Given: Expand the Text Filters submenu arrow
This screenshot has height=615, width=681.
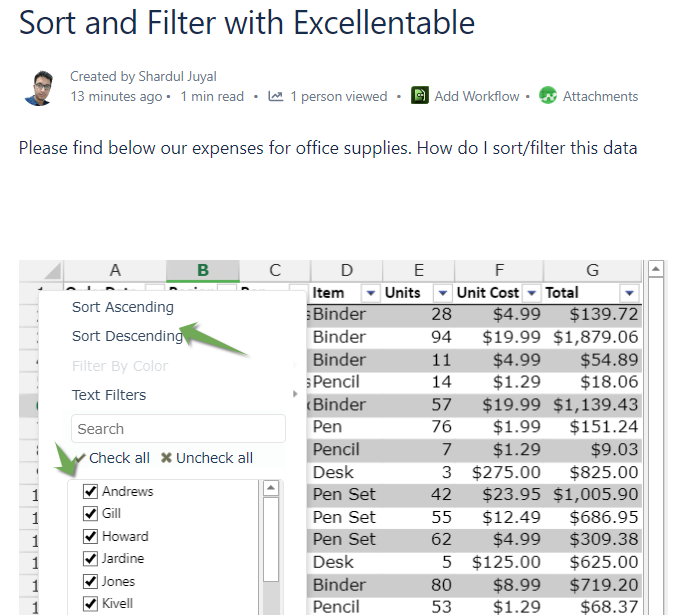Looking at the screenshot, I should 295,394.
